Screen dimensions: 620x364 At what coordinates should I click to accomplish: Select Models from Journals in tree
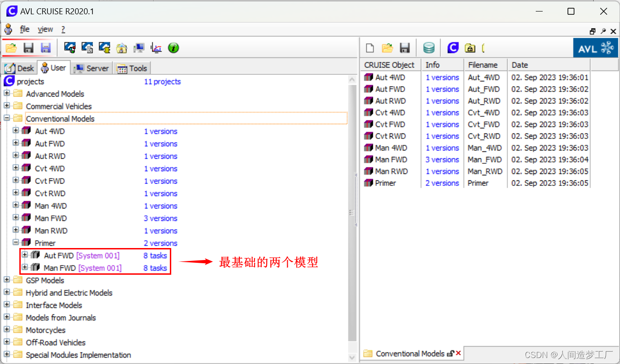pyautogui.click(x=61, y=318)
